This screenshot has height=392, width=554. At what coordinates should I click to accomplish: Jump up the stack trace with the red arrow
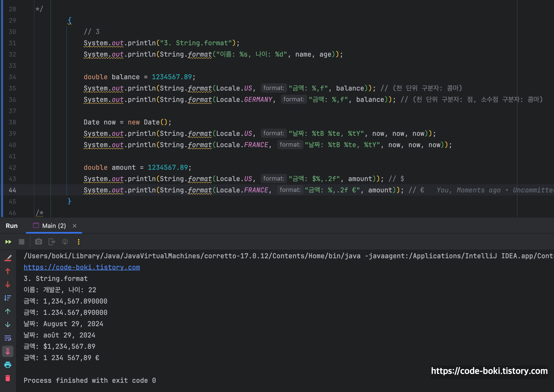8,271
